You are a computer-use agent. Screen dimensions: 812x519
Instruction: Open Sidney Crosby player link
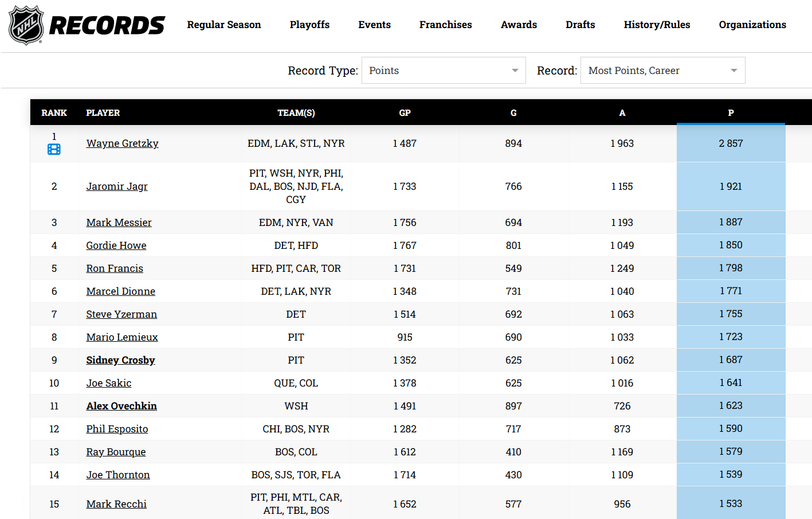tap(120, 360)
